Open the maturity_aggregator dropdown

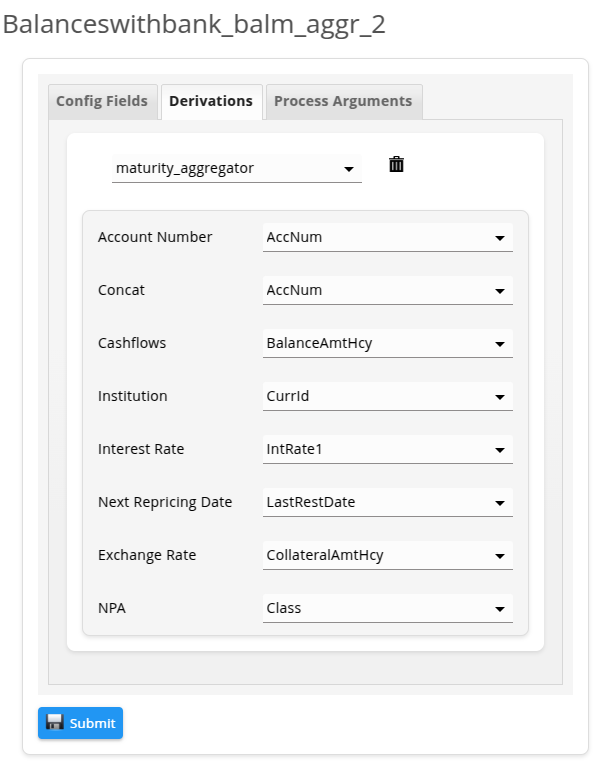click(x=237, y=168)
